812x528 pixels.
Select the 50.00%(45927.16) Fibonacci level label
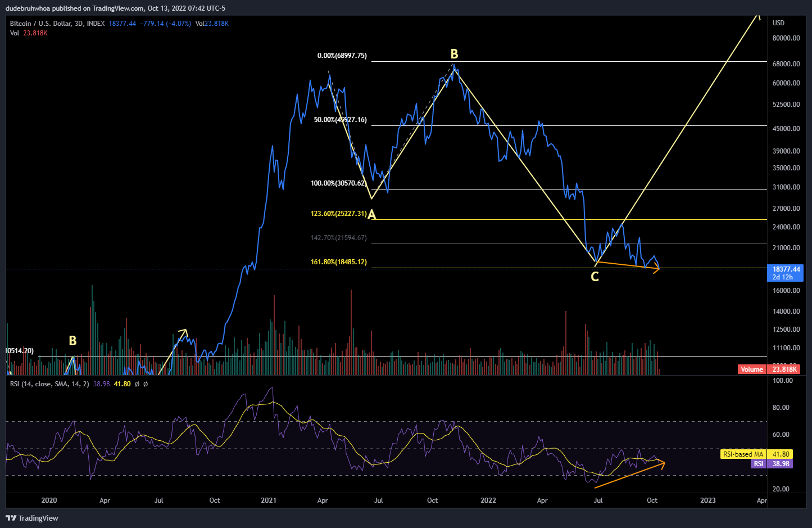340,120
